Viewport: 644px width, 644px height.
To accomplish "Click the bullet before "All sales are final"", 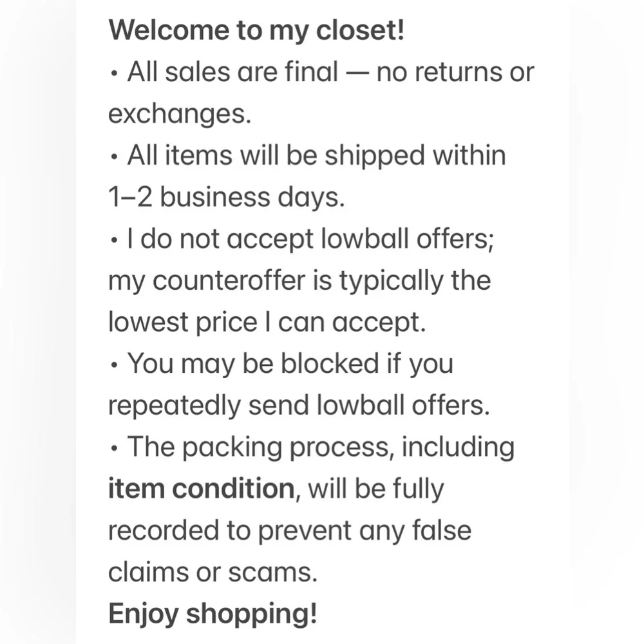I will click(x=114, y=73).
